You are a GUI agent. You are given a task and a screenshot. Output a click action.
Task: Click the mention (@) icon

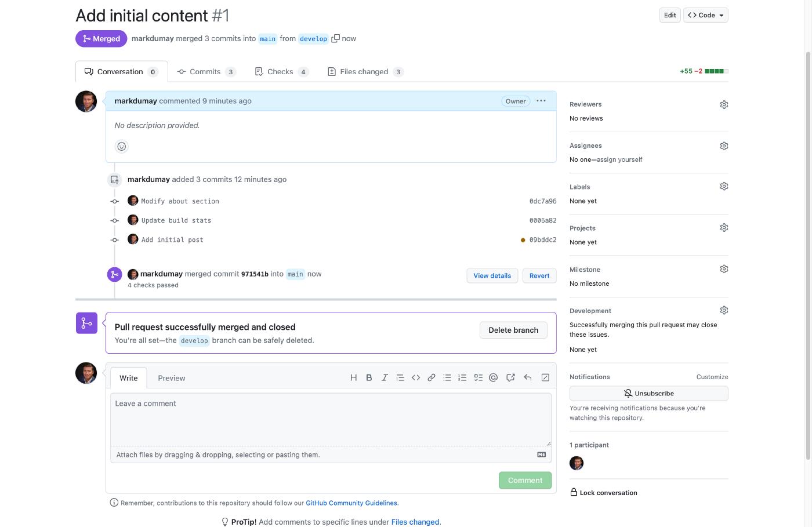pos(494,377)
